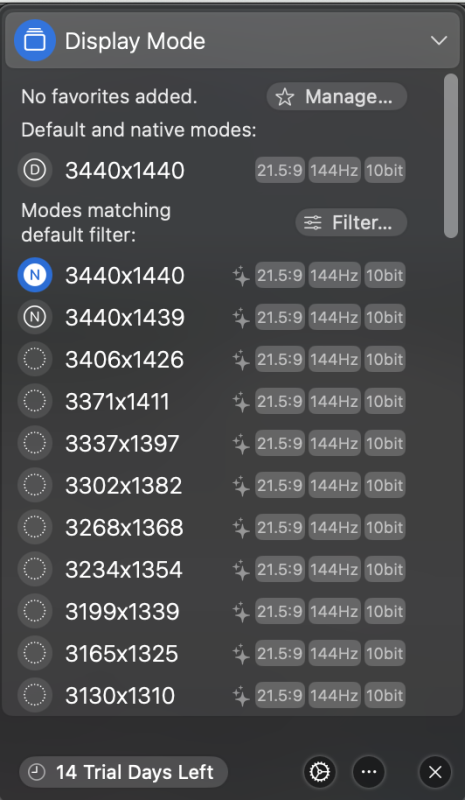Choose the 3337x1397 mode entry
The image size is (465, 800).
click(x=212, y=443)
